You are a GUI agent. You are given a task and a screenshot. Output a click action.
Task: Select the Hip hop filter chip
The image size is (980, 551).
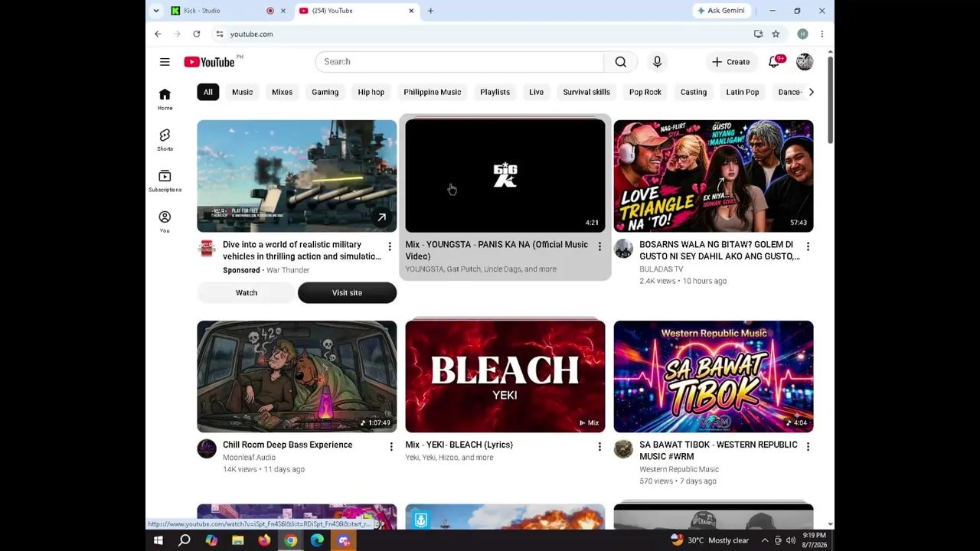point(371,92)
